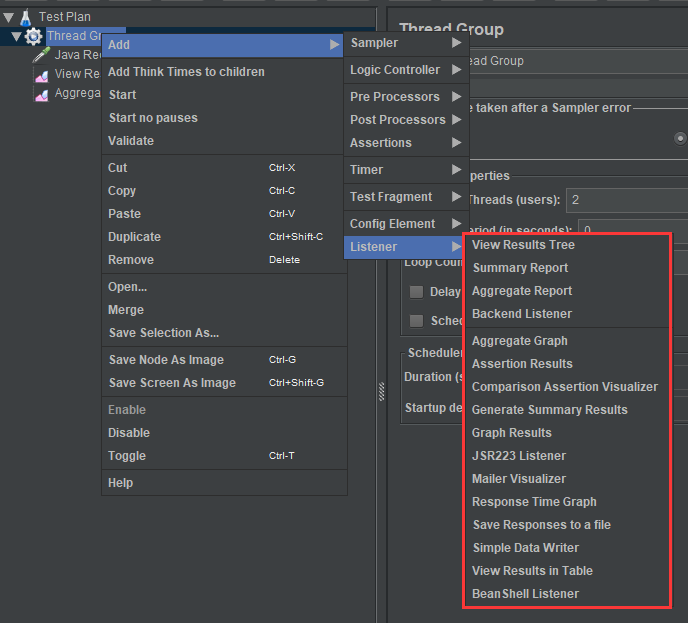Click the View Results Tree node icon
The width and height of the screenshot is (688, 623).
click(x=41, y=74)
